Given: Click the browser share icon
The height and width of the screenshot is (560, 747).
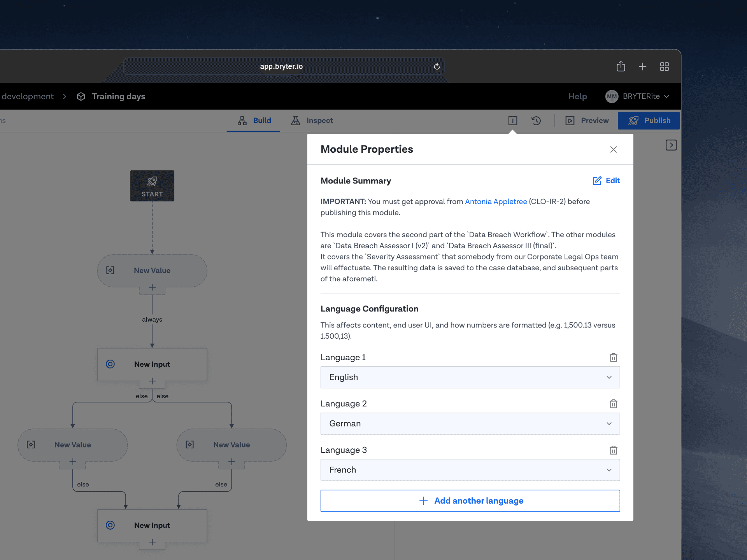Looking at the screenshot, I should click(621, 66).
